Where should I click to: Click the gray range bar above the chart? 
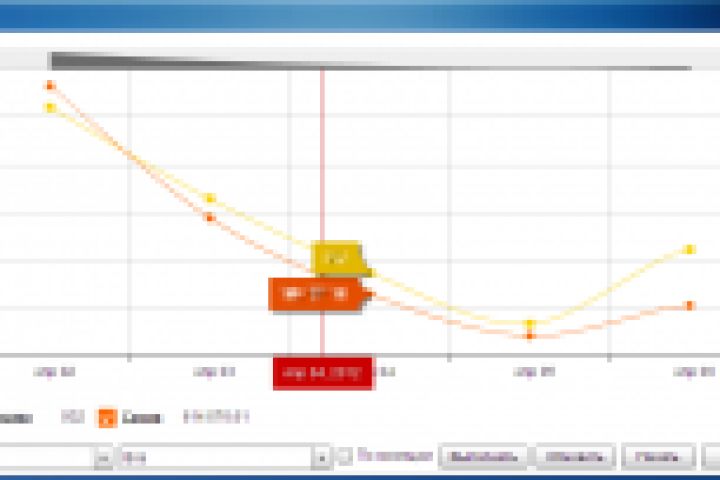coord(371,61)
